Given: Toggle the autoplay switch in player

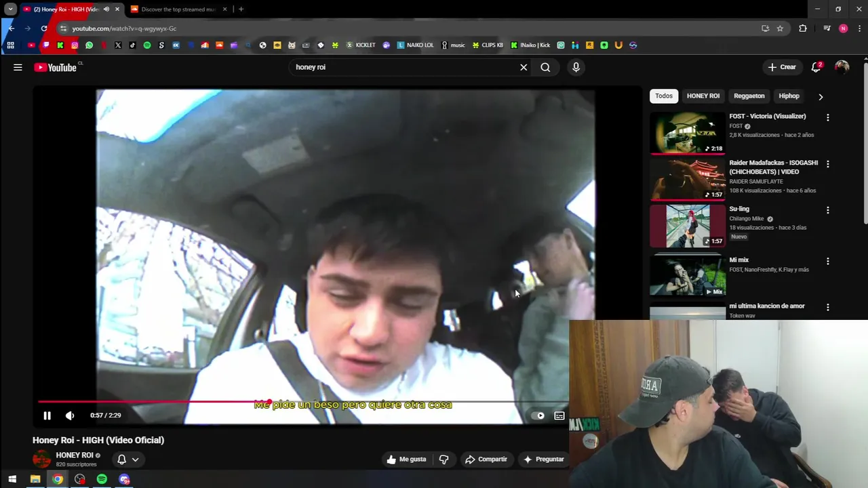Looking at the screenshot, I should point(538,415).
